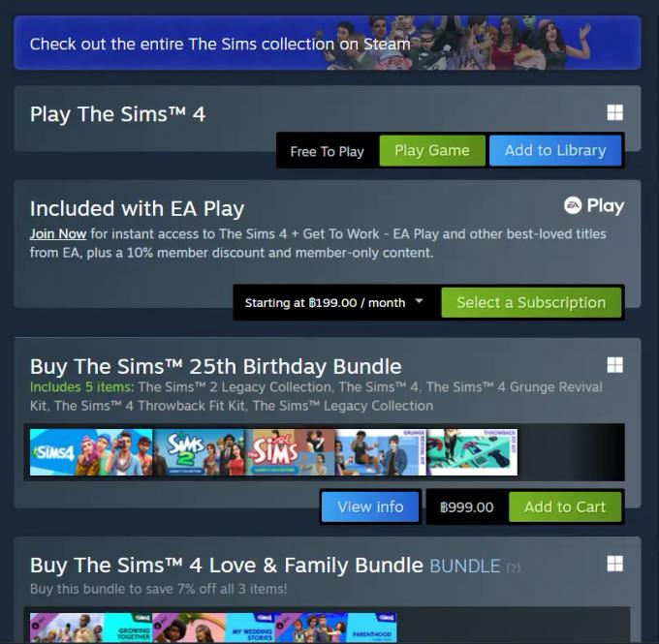
Task: Click Select a Subscription button
Action: [531, 302]
